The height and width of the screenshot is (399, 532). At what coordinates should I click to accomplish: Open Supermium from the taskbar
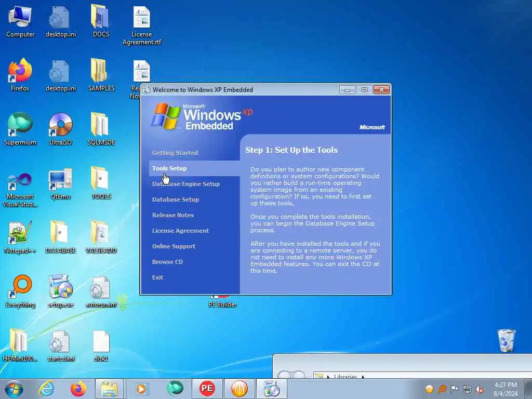[x=175, y=389]
